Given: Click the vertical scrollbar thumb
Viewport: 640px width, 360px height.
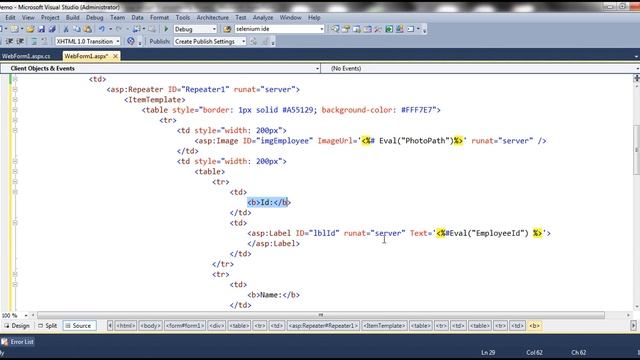Looking at the screenshot, I should coord(636,150).
